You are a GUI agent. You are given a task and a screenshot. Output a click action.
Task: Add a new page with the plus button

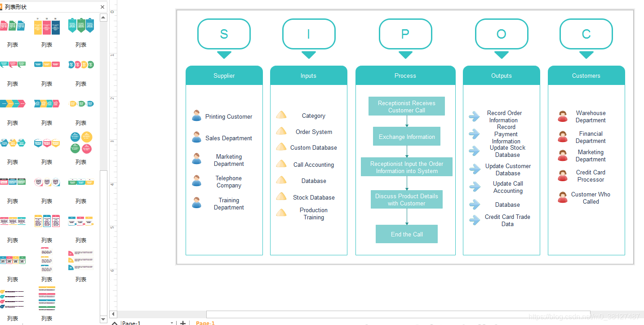[183, 323]
